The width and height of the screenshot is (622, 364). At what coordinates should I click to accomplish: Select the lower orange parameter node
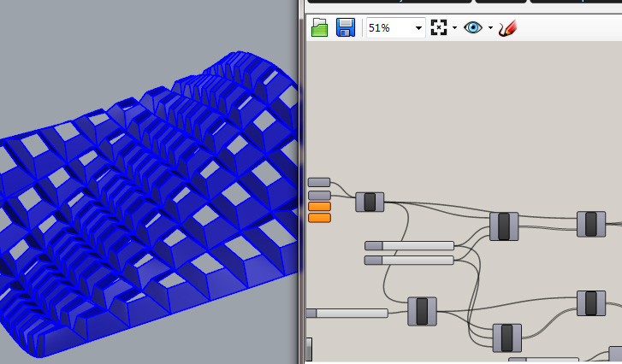coord(319,217)
